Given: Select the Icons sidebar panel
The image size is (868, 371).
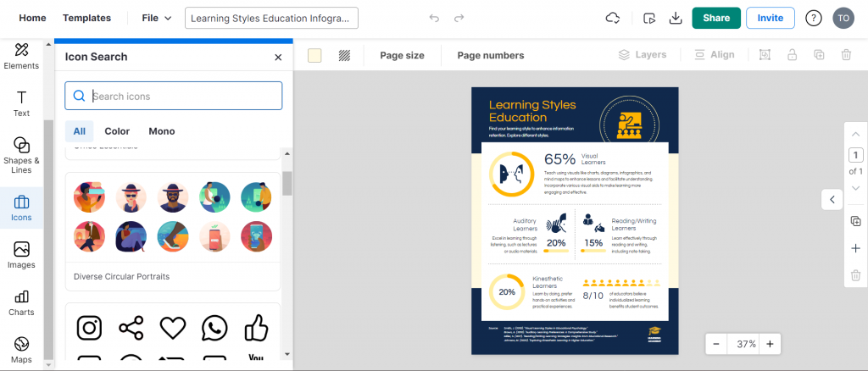Looking at the screenshot, I should coord(21,208).
